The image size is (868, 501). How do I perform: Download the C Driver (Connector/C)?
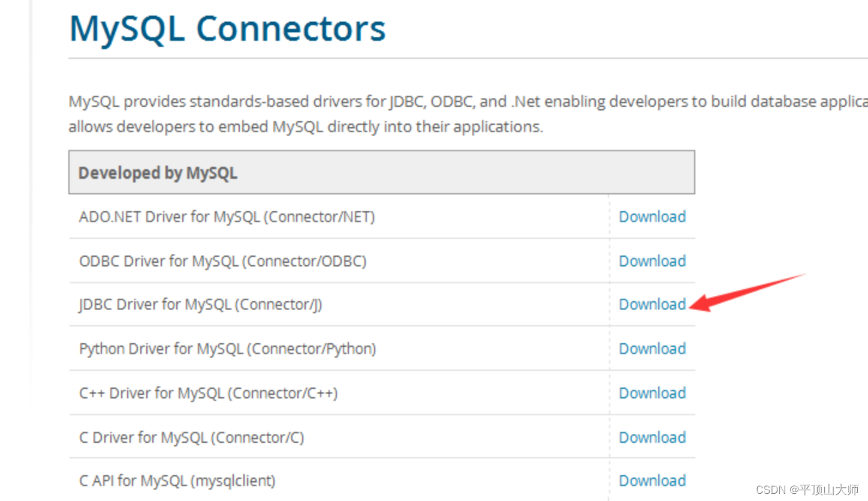[652, 437]
